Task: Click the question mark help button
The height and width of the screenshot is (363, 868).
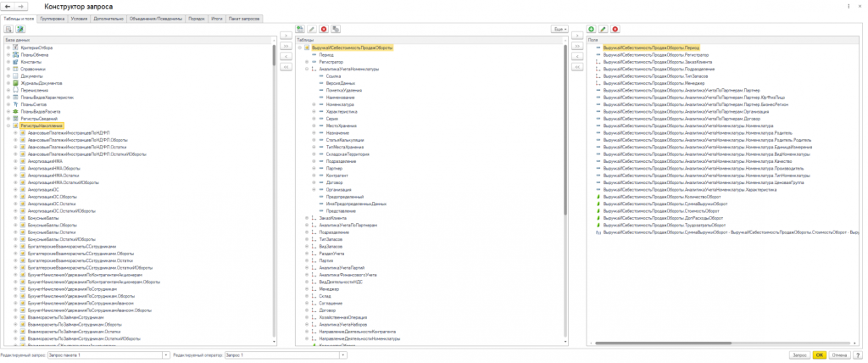Action: pyautogui.click(x=857, y=355)
